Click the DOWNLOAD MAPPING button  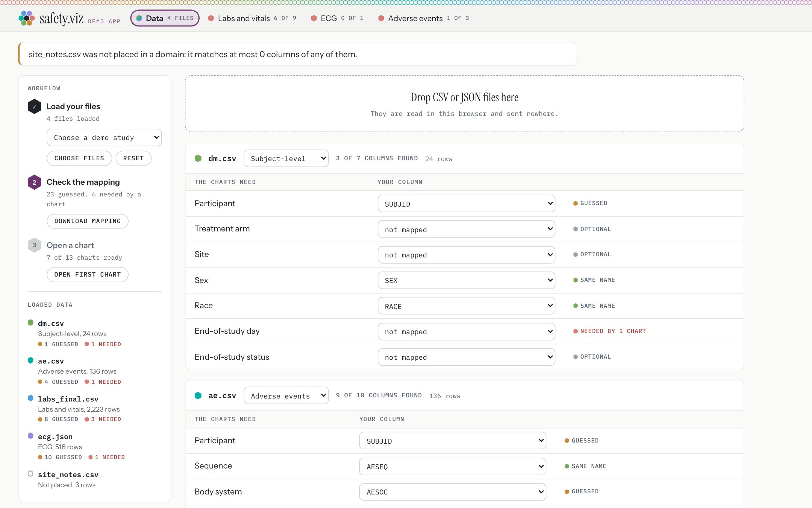click(x=88, y=221)
